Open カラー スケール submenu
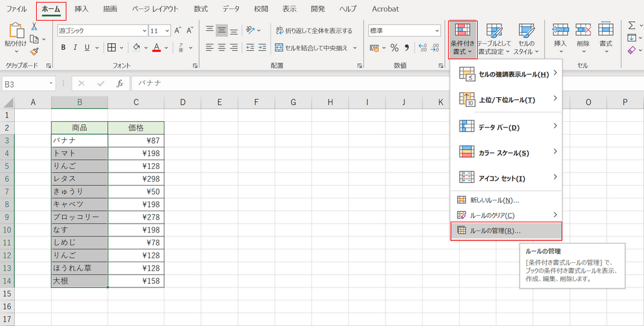644x326 pixels. pos(506,153)
